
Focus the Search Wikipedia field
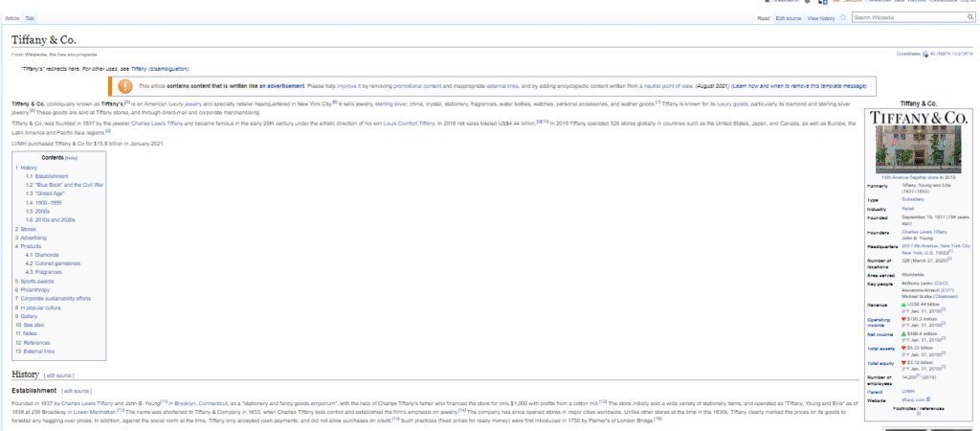point(909,17)
